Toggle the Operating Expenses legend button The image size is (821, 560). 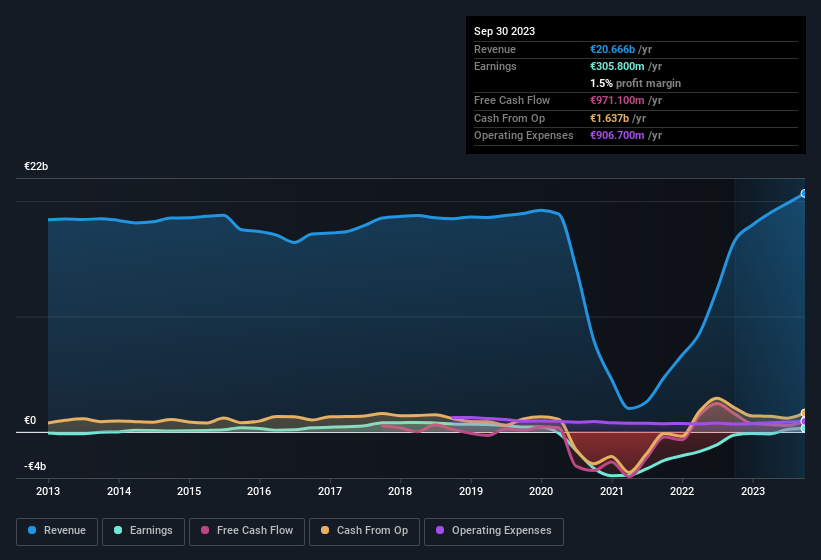click(x=494, y=531)
